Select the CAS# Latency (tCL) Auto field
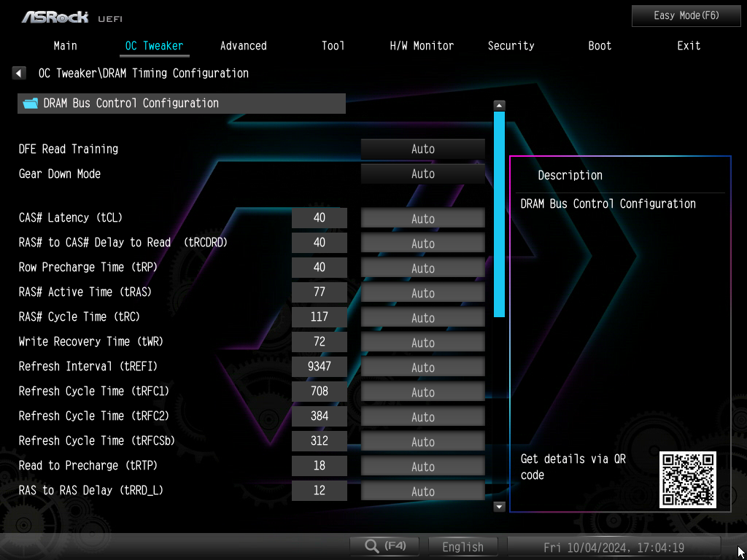The image size is (747, 560). point(422,219)
